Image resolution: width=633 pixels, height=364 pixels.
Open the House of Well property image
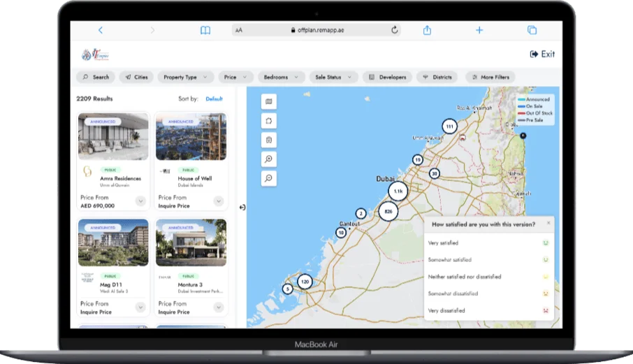[191, 136]
